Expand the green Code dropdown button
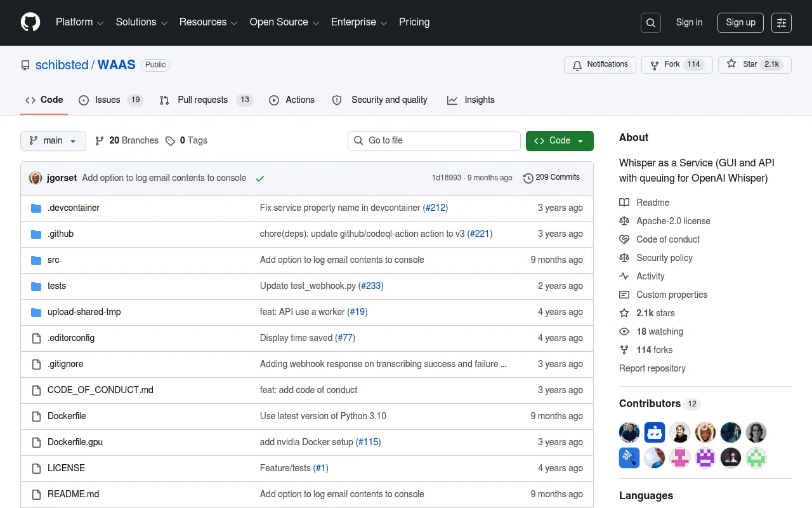 pos(560,141)
